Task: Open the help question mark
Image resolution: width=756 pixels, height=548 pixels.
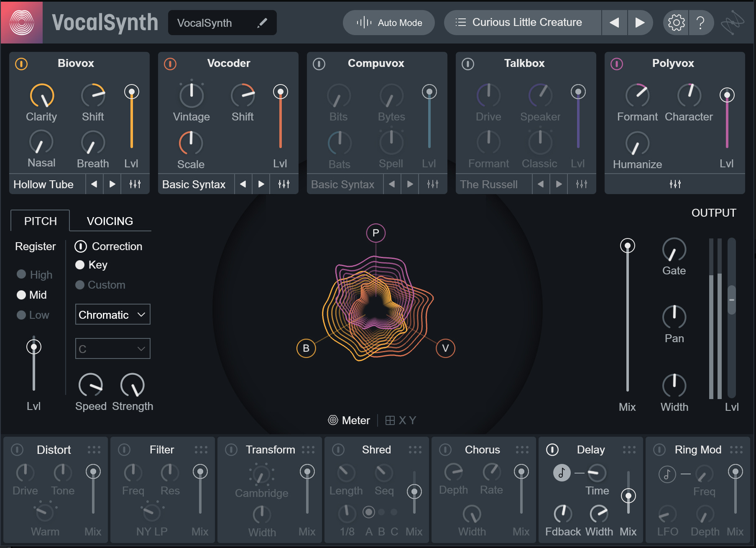Action: pyautogui.click(x=700, y=23)
